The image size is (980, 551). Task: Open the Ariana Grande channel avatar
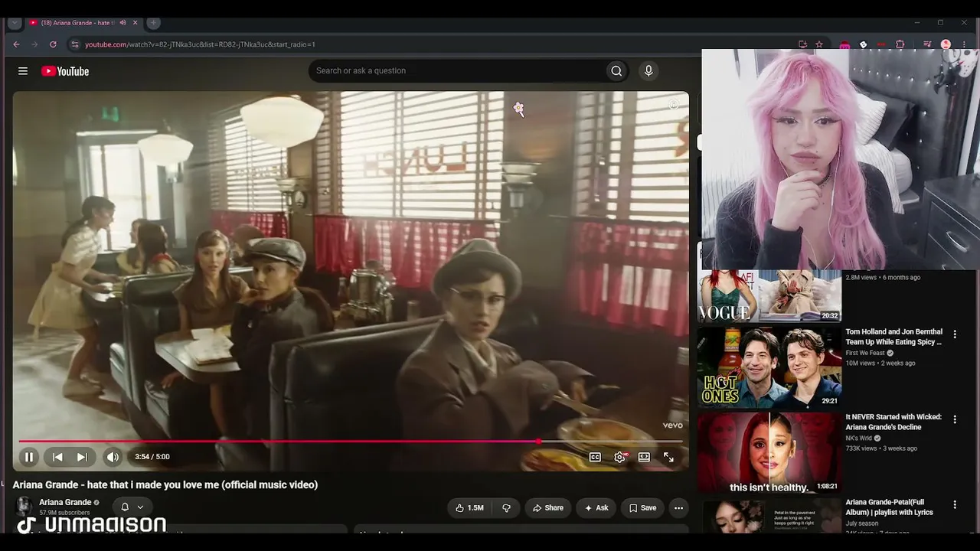[x=24, y=506]
